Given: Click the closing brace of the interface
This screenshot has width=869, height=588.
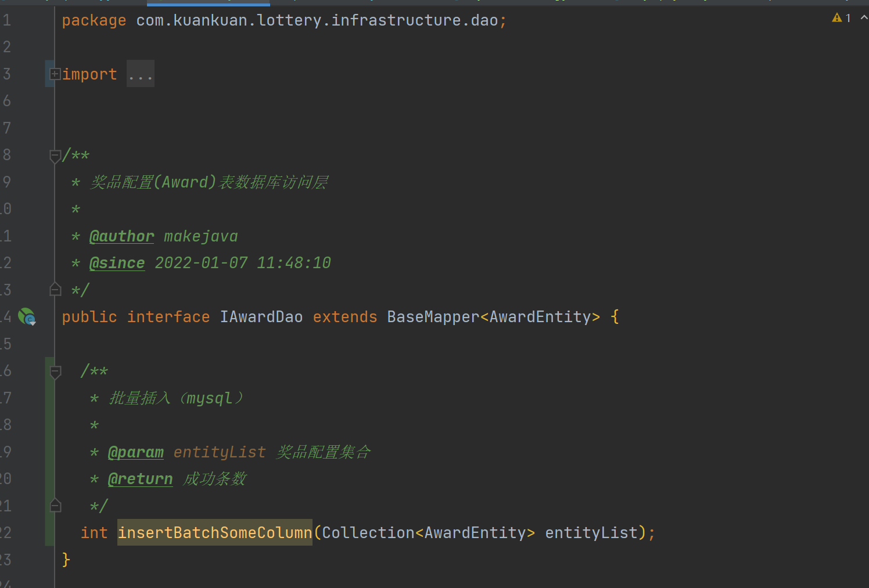Looking at the screenshot, I should point(66,560).
